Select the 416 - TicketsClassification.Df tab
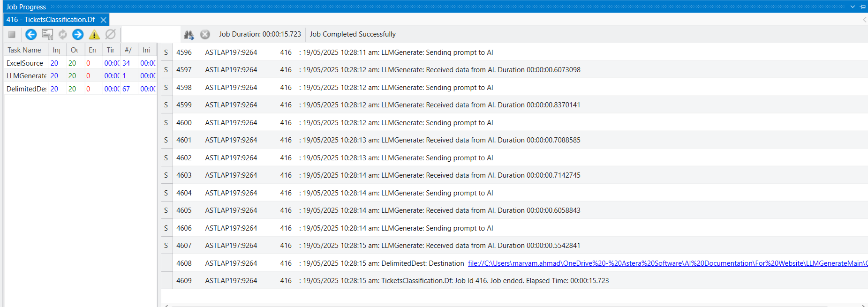This screenshot has height=307, width=868. pos(51,20)
